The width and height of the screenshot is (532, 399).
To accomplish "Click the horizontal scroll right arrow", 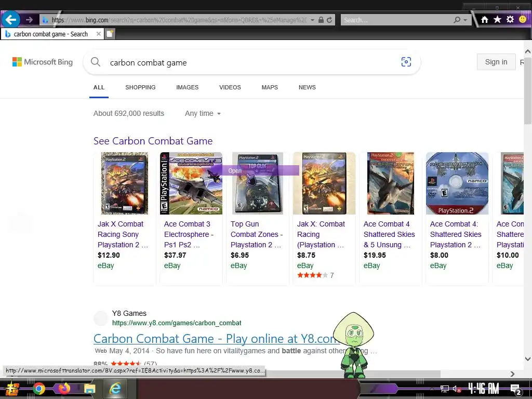I will click(512, 374).
